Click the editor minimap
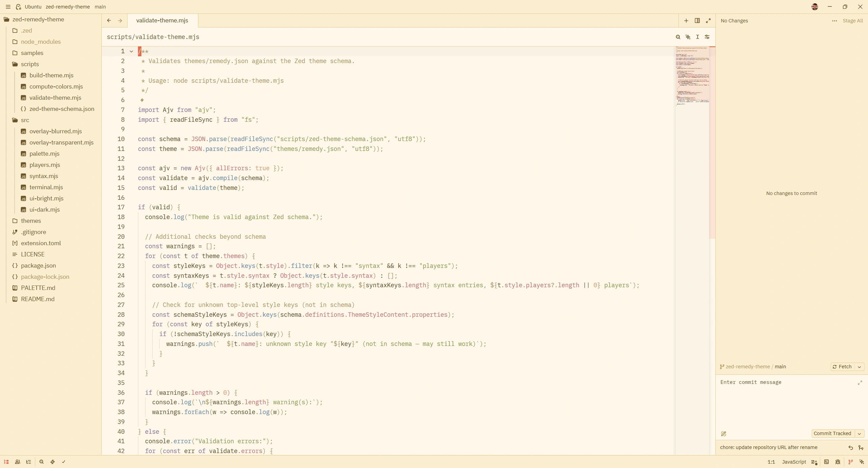The image size is (868, 468). (692, 76)
